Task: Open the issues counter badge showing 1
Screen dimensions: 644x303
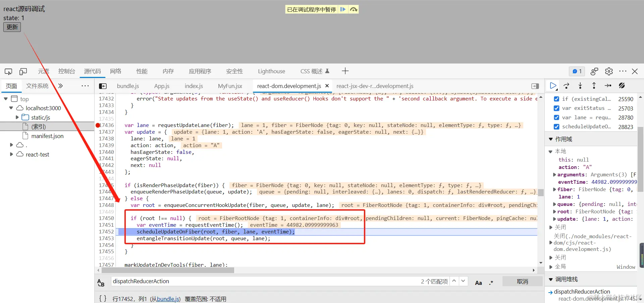Action: tap(577, 71)
